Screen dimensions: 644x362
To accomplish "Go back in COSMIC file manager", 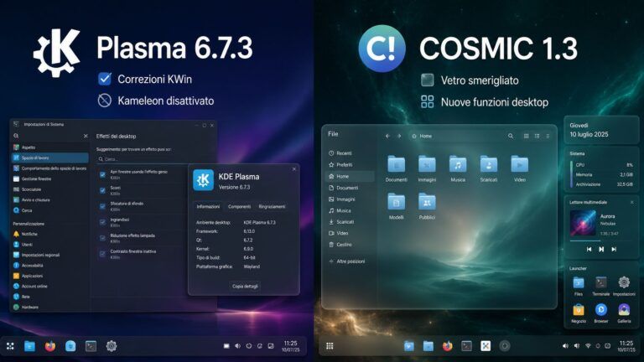I will pyautogui.click(x=387, y=136).
